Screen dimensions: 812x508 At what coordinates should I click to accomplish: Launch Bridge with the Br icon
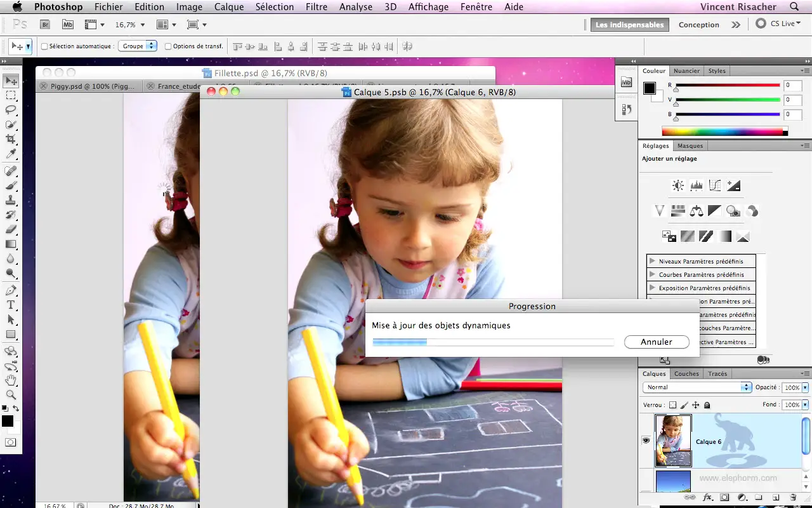45,25
